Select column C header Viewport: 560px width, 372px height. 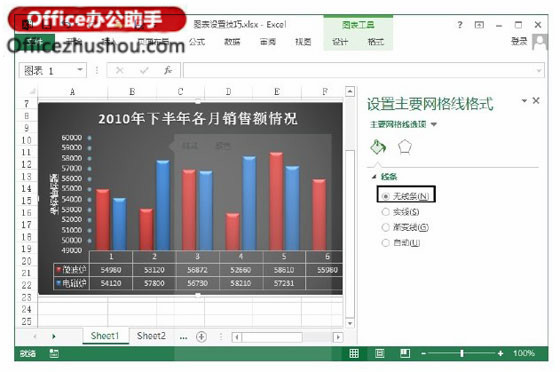[180, 92]
